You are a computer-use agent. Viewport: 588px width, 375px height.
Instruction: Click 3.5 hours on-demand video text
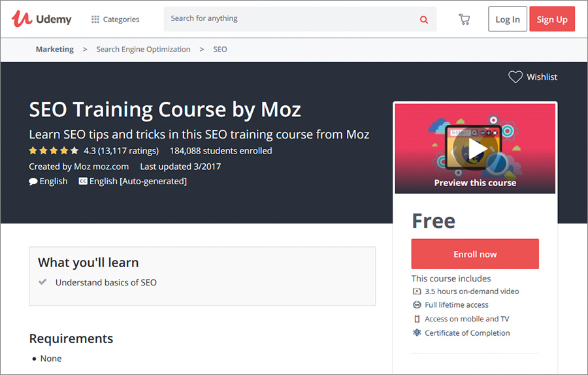point(472,291)
